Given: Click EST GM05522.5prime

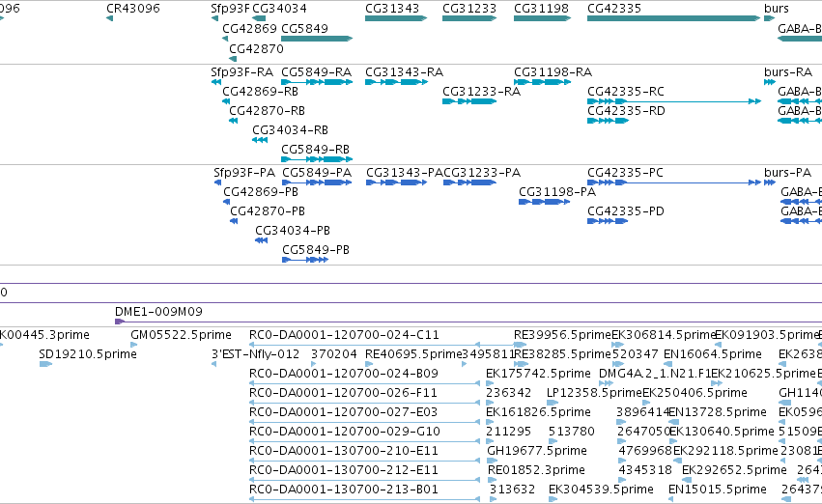Looking at the screenshot, I should coord(181,335).
